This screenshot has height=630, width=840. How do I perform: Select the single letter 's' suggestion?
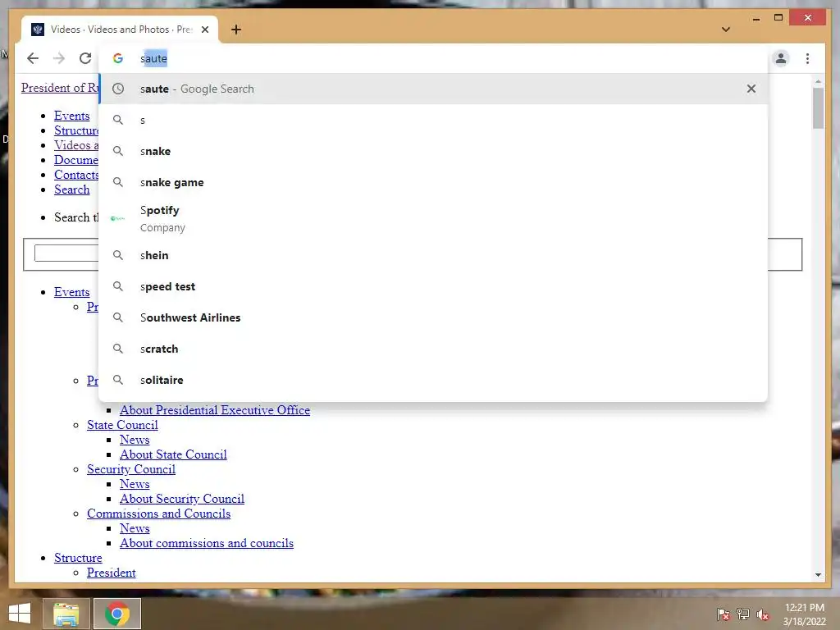coord(434,120)
